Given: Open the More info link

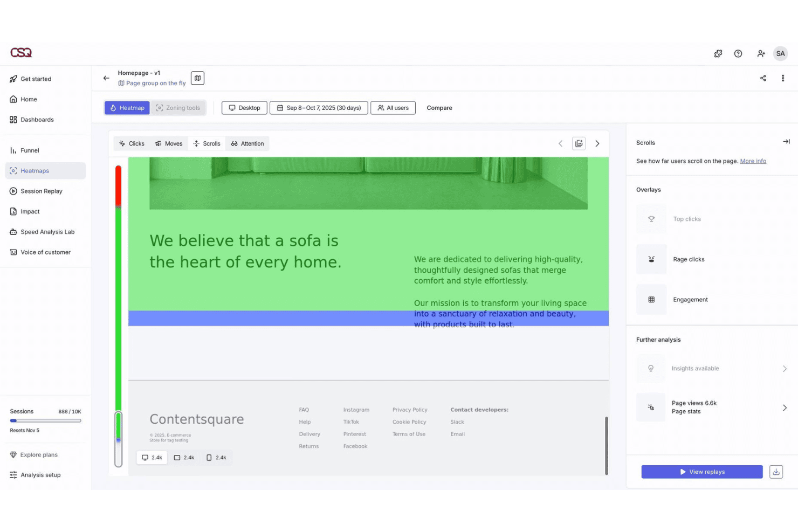Looking at the screenshot, I should click(753, 161).
